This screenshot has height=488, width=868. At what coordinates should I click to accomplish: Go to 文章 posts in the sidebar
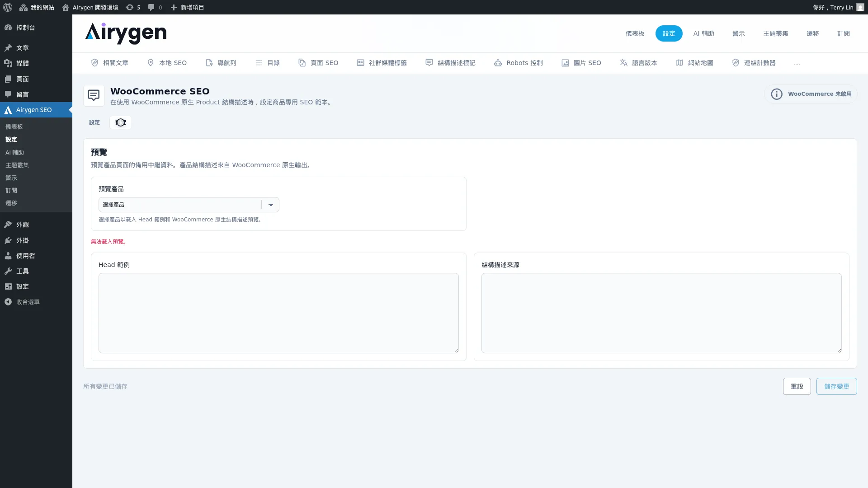coord(36,48)
